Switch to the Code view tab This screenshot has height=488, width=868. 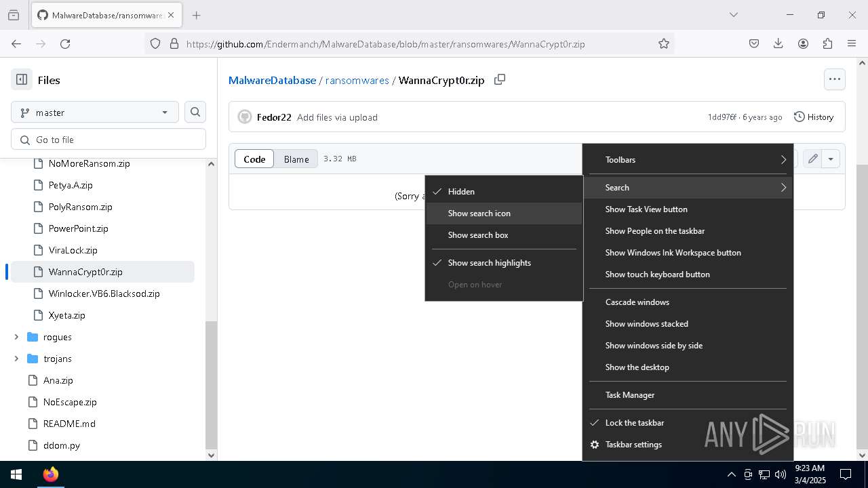coord(254,159)
